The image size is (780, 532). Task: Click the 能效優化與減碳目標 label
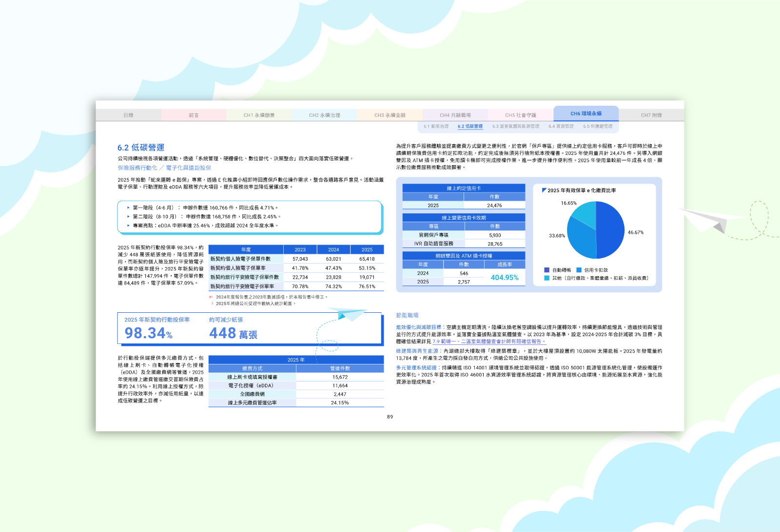[x=419, y=327]
